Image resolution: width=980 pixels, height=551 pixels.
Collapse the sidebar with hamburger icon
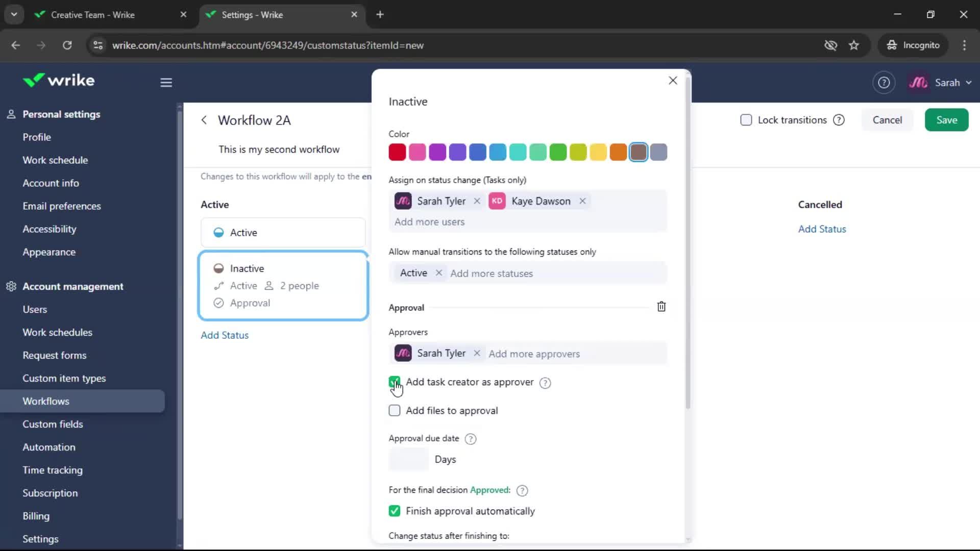pos(166,83)
